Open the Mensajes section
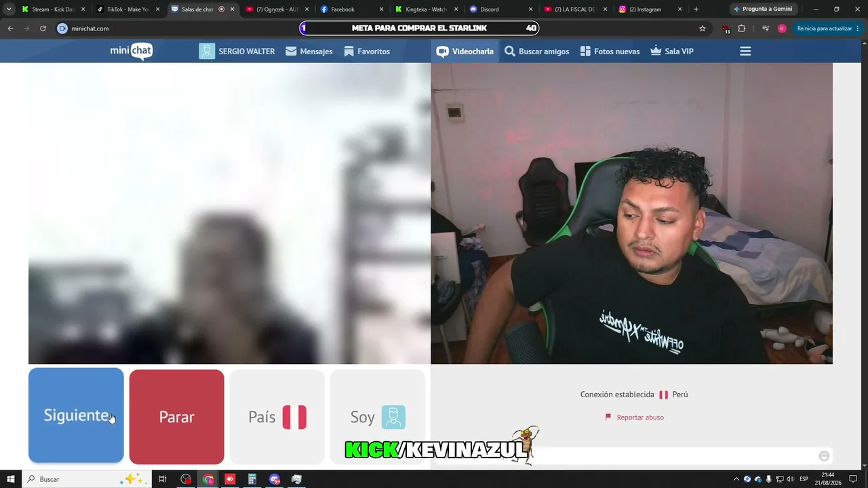Image resolution: width=868 pixels, height=488 pixels. (x=309, y=52)
